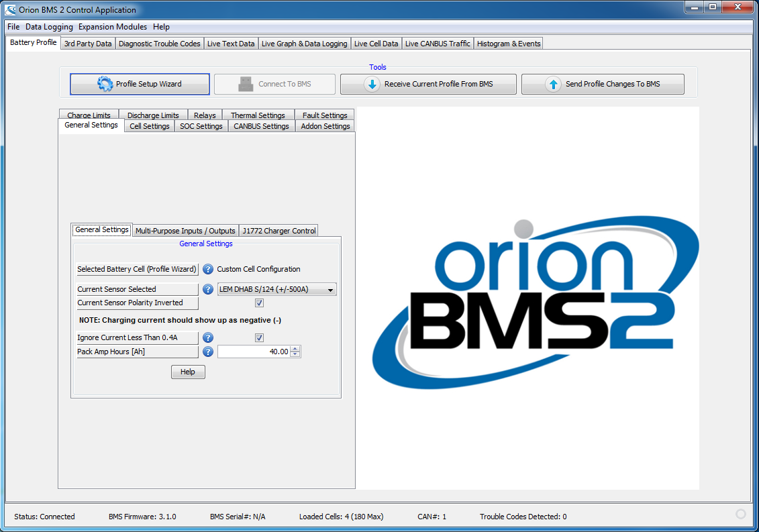
Task: Open help icon for Current Sensor Selected
Action: point(207,289)
